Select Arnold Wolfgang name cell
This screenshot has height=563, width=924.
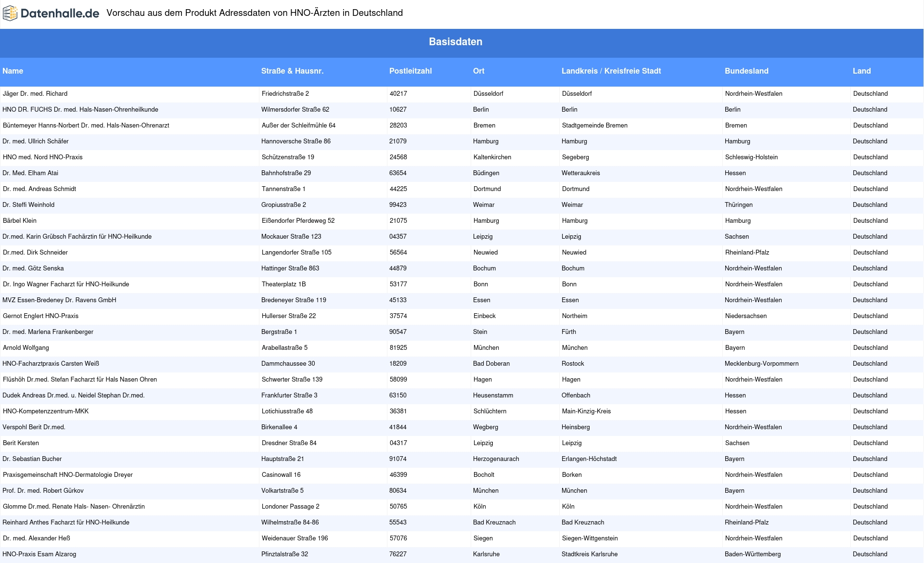coord(26,348)
